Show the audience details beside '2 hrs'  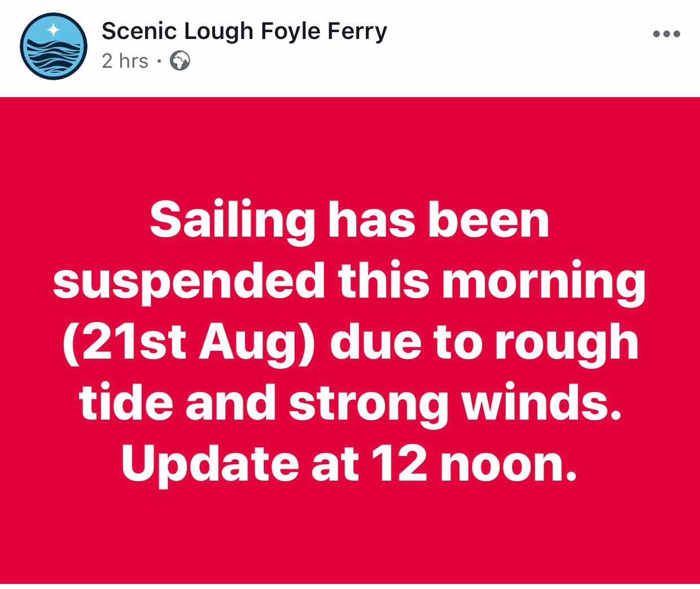click(180, 60)
